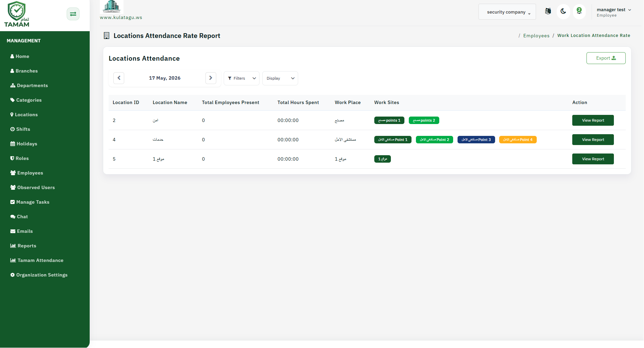Click the Location Name column header
This screenshot has height=348, width=644.
click(170, 102)
